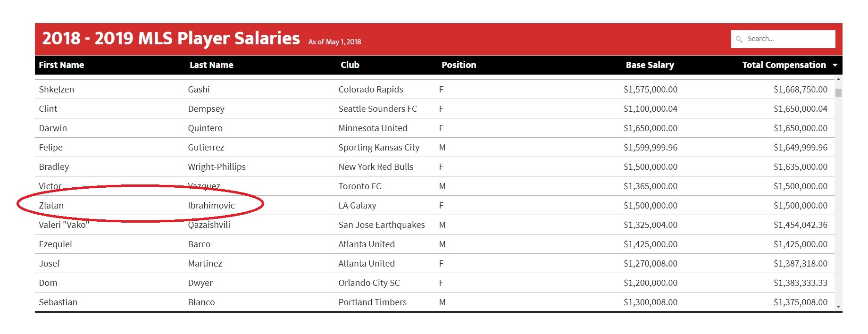
Task: Sort by First Name column header
Action: (61, 65)
